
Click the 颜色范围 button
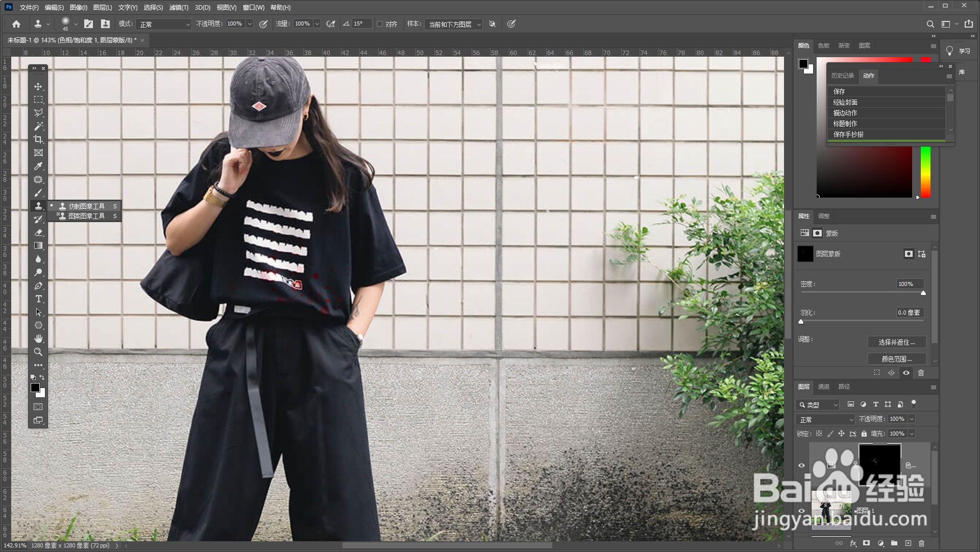coord(896,359)
